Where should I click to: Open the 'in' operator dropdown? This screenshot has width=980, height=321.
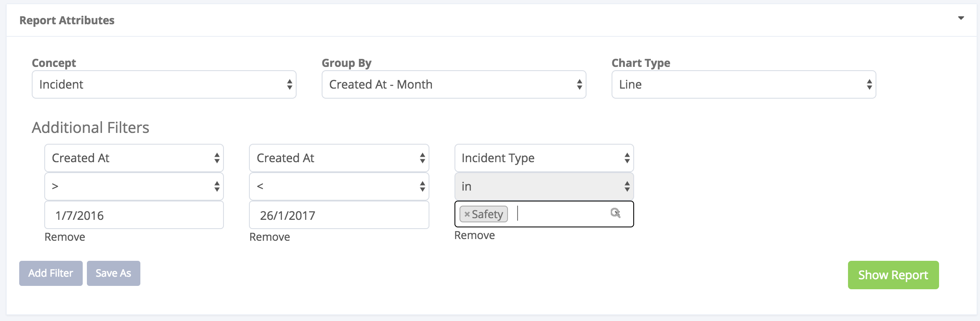click(x=544, y=186)
